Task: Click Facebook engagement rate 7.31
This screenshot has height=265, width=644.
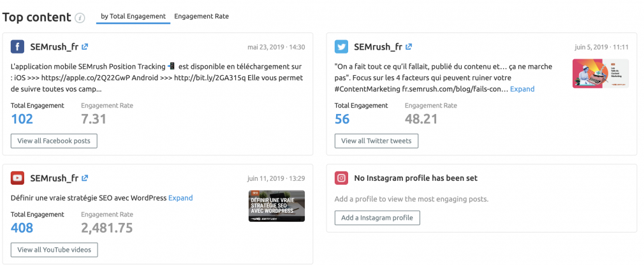Action: [94, 119]
